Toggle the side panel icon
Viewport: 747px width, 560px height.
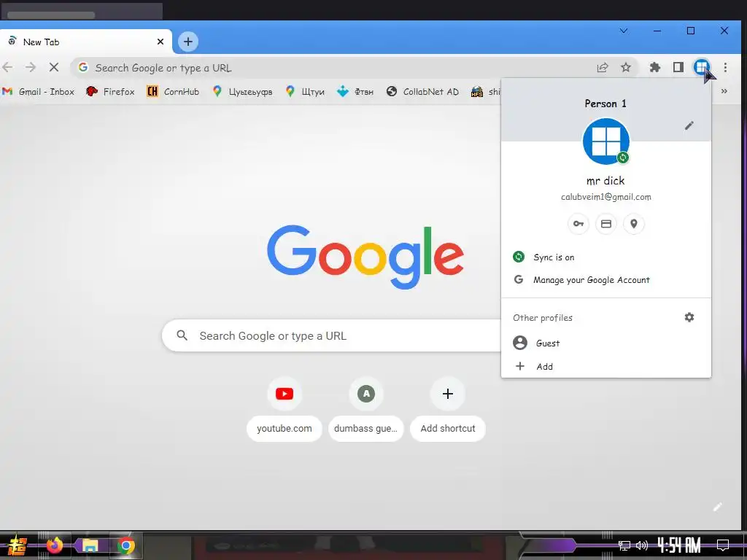pyautogui.click(x=678, y=68)
